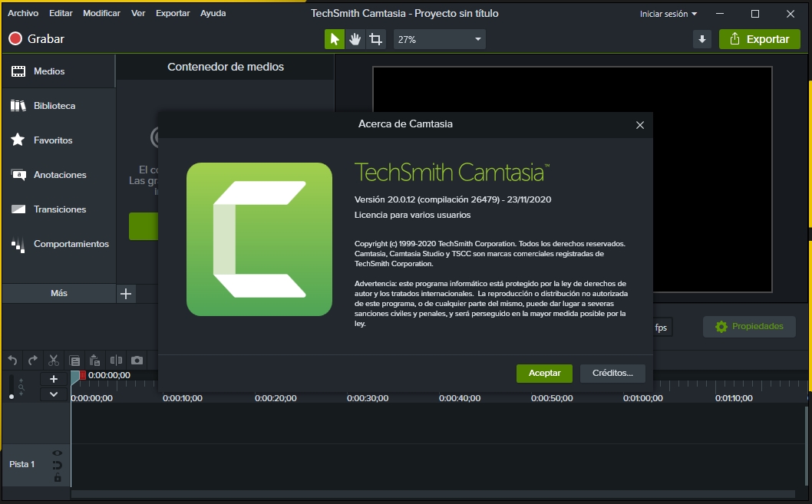This screenshot has width=812, height=504.
Task: Switch to the Biblioteca tab
Action: [58, 105]
